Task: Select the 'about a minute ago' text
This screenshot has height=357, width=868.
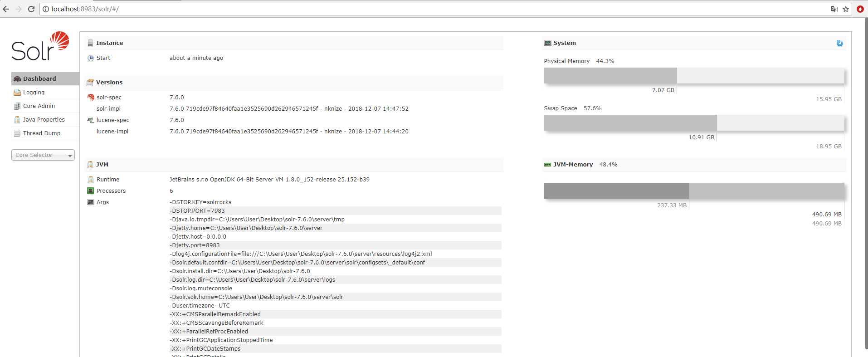Action: coord(196,58)
